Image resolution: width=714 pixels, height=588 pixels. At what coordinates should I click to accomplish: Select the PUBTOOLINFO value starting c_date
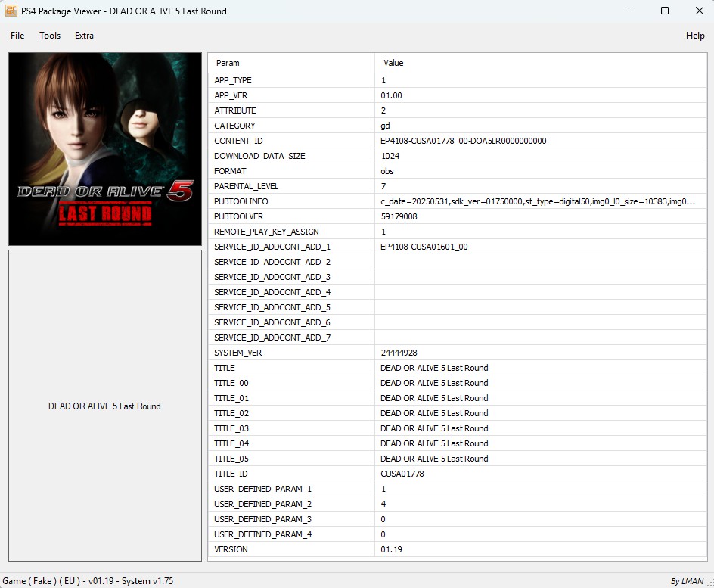538,201
